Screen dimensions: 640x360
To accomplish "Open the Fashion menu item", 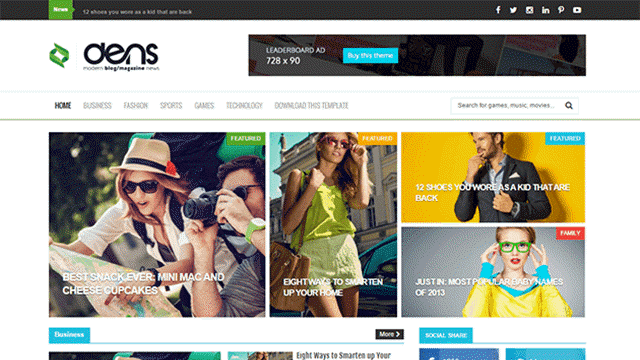I will coord(136,106).
